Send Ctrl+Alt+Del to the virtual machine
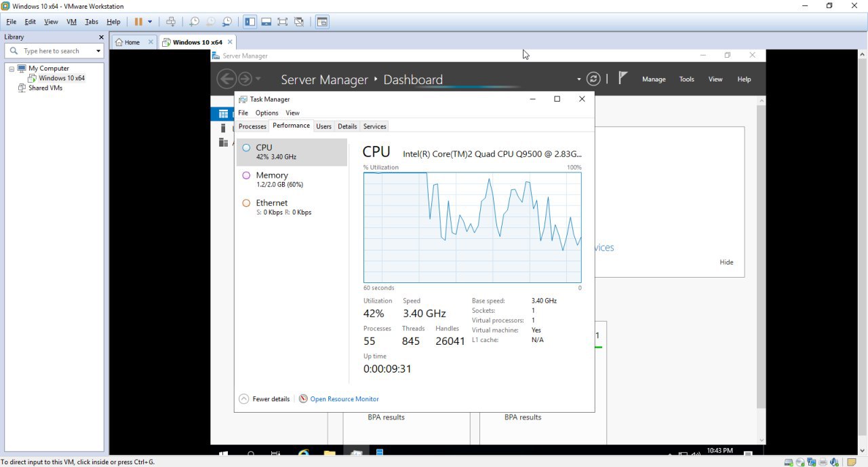Viewport: 868px width, 467px height. (171, 22)
